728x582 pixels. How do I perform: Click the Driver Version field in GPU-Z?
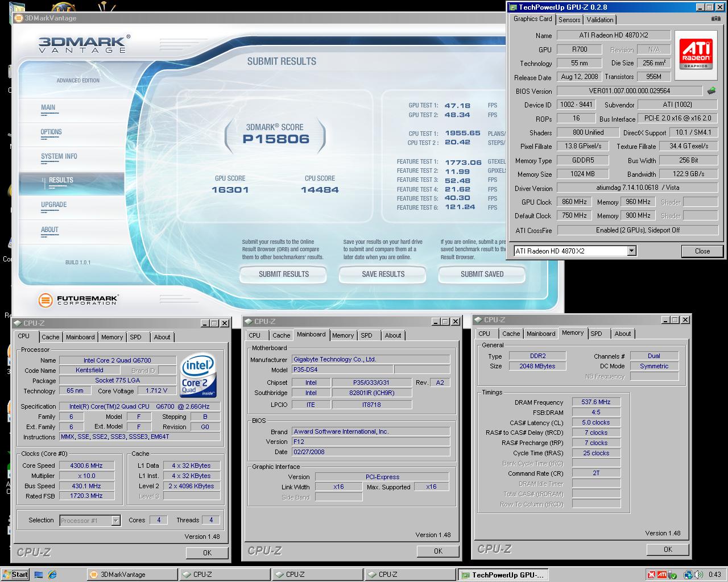coord(637,188)
